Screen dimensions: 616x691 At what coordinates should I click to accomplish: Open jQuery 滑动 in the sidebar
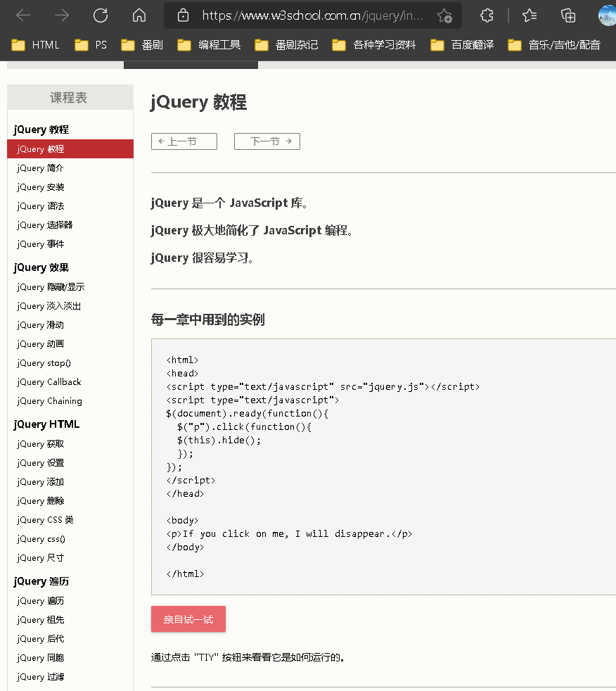click(41, 325)
